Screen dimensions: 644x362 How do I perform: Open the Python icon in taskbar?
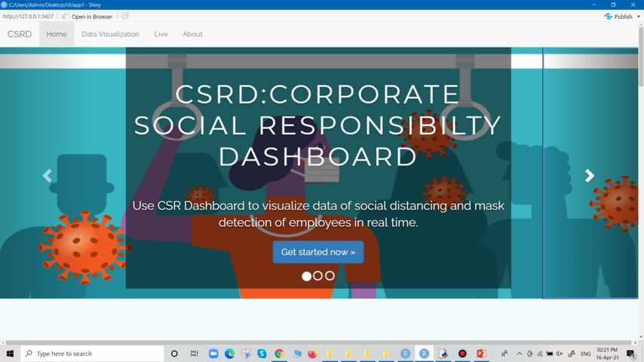[443, 354]
